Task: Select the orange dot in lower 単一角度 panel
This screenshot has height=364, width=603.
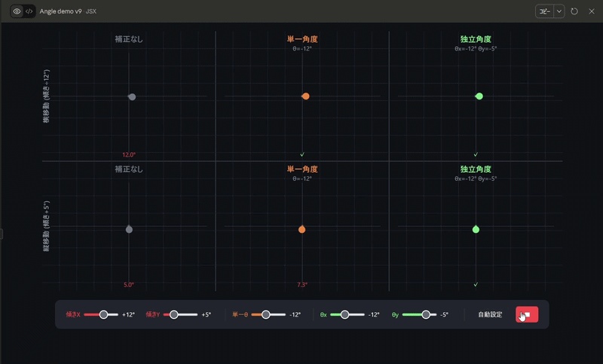Action: 302,229
